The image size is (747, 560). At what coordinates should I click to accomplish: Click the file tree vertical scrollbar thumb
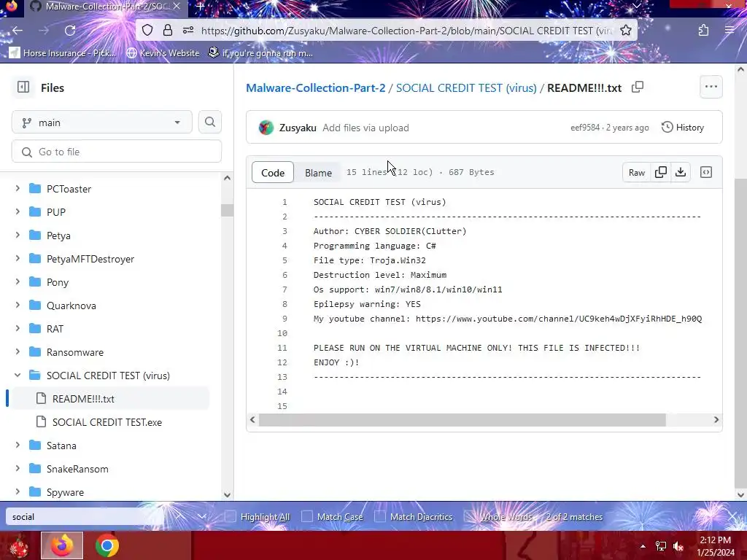(228, 210)
